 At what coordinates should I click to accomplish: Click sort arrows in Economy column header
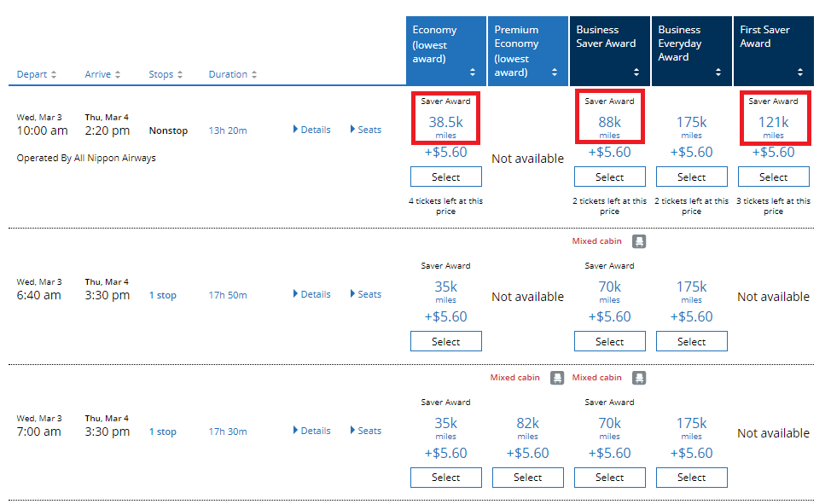473,72
